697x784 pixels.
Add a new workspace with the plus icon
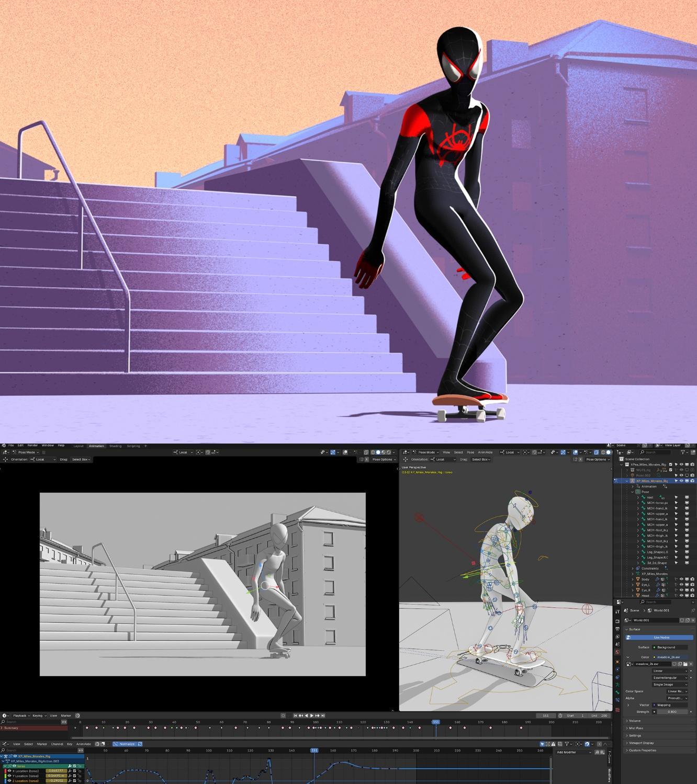(145, 446)
